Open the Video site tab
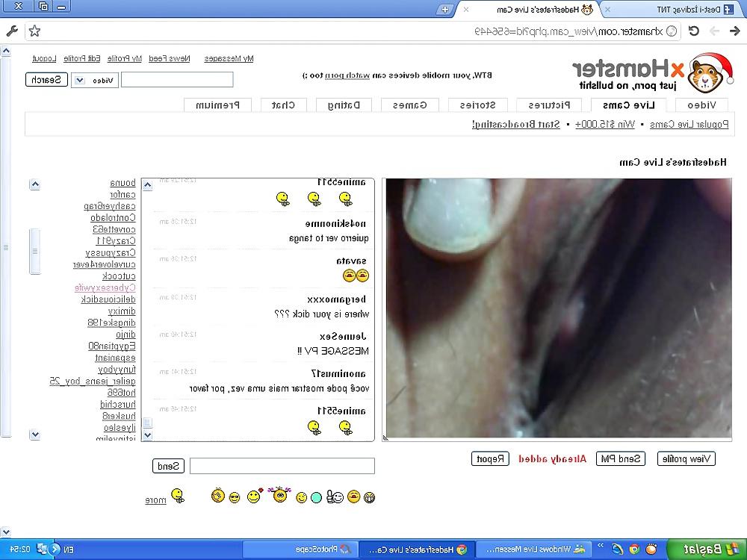 point(701,105)
